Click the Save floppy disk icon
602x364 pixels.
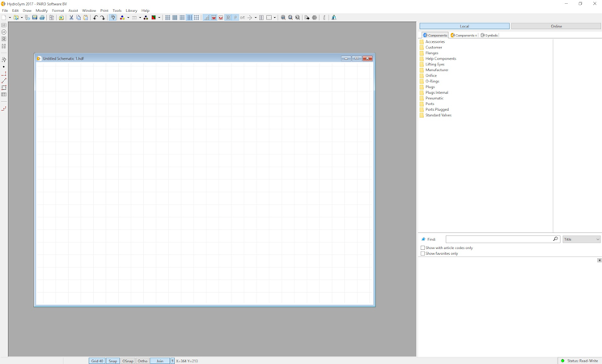tap(35, 18)
